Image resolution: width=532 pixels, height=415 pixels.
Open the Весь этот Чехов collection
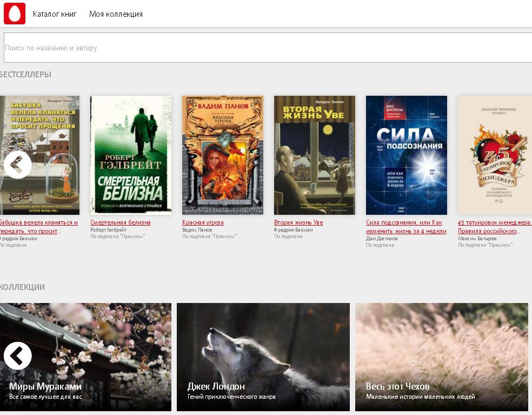pos(442,357)
